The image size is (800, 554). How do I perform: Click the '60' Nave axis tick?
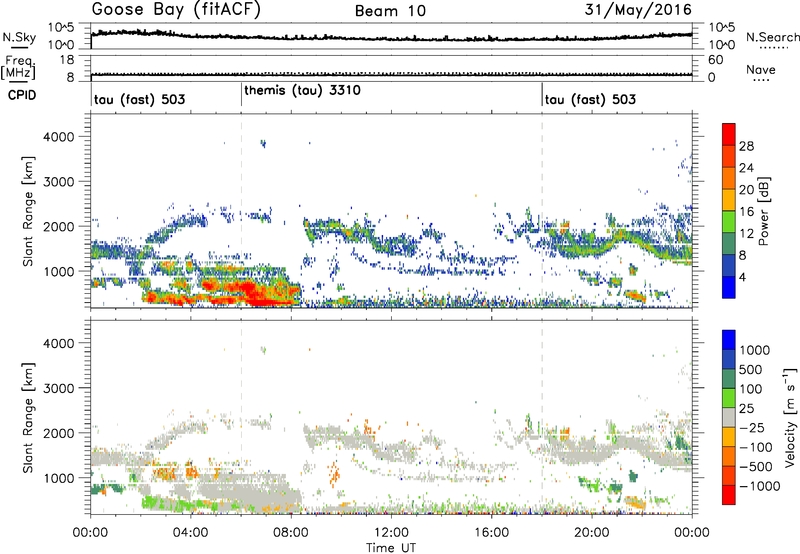click(715, 60)
